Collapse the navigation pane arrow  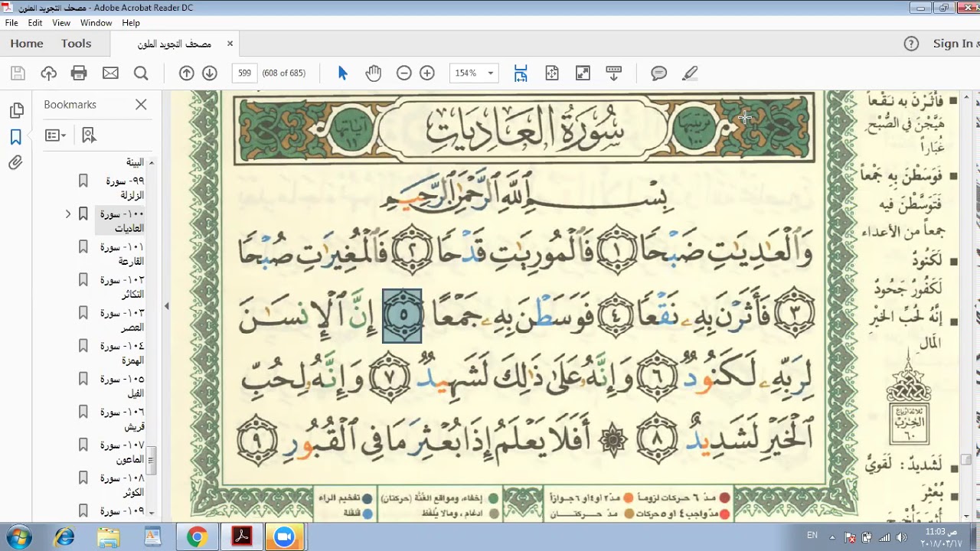pyautogui.click(x=166, y=306)
